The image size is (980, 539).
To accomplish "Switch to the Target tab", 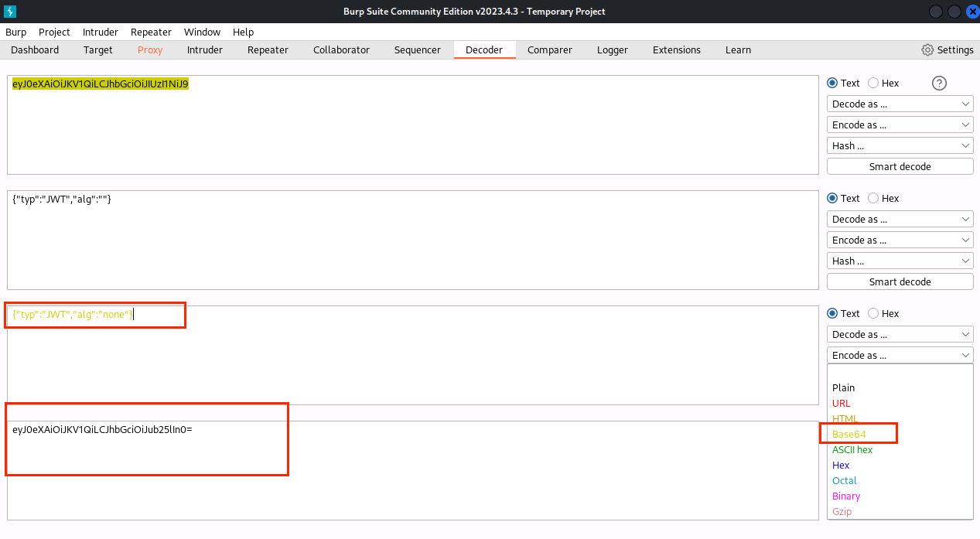I will click(98, 49).
